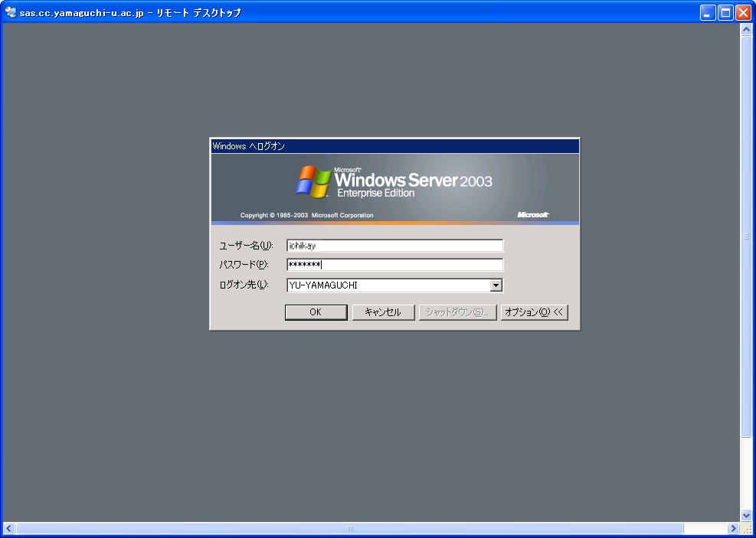Screen dimensions: 756x538
Task: Click the remote desktop title bar icon
Action: point(11,12)
